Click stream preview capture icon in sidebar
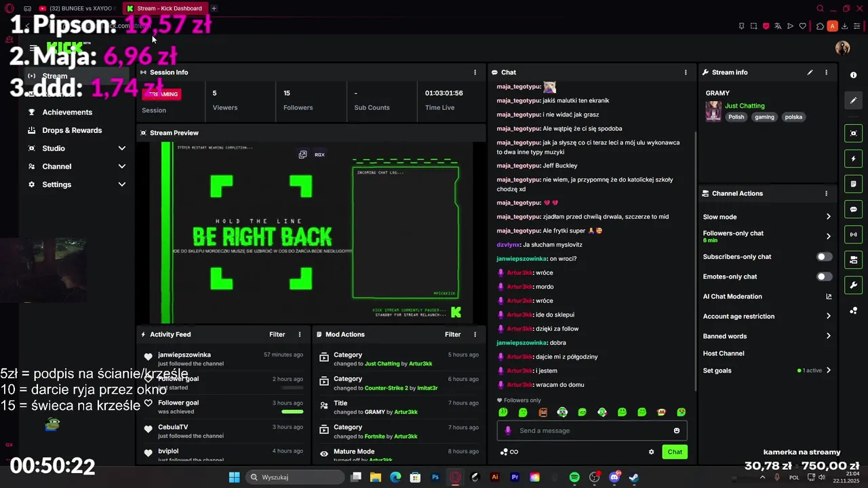This screenshot has width=868, height=488. point(854,134)
